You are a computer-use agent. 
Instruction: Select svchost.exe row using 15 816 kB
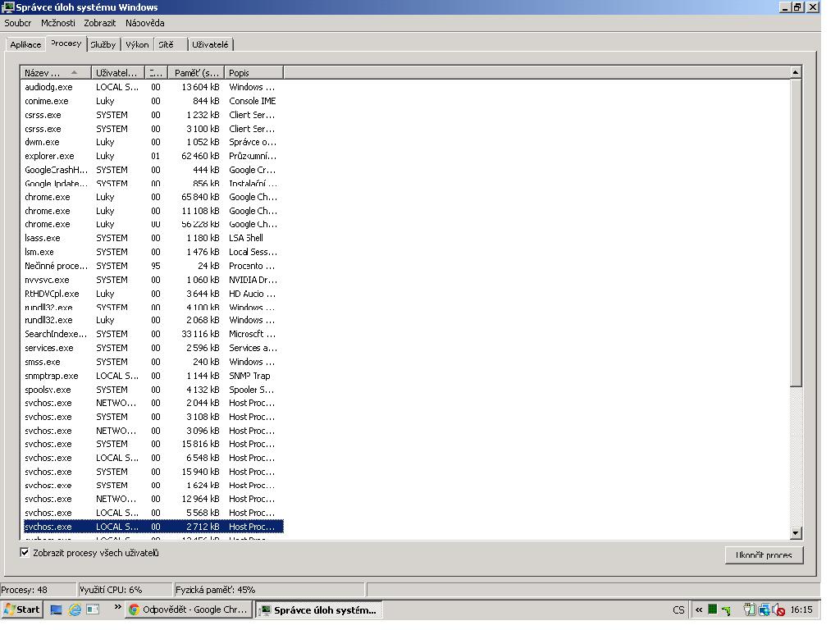(x=152, y=444)
